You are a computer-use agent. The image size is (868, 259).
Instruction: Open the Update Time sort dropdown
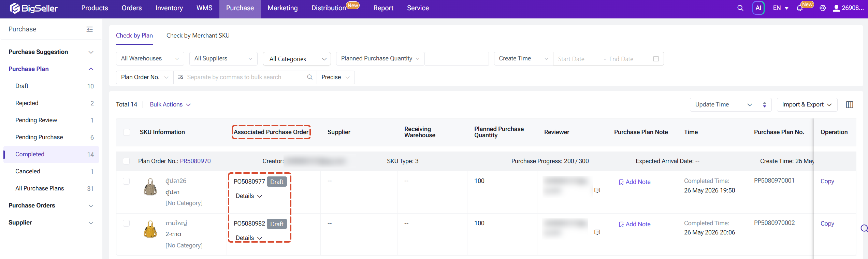pyautogui.click(x=724, y=105)
